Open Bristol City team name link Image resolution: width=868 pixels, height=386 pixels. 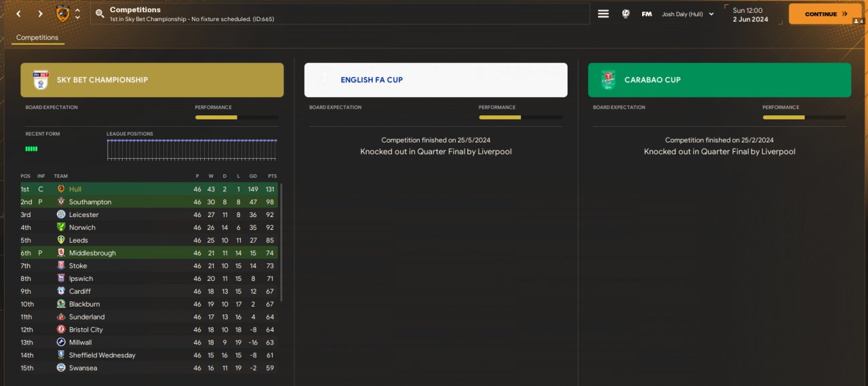tap(86, 330)
